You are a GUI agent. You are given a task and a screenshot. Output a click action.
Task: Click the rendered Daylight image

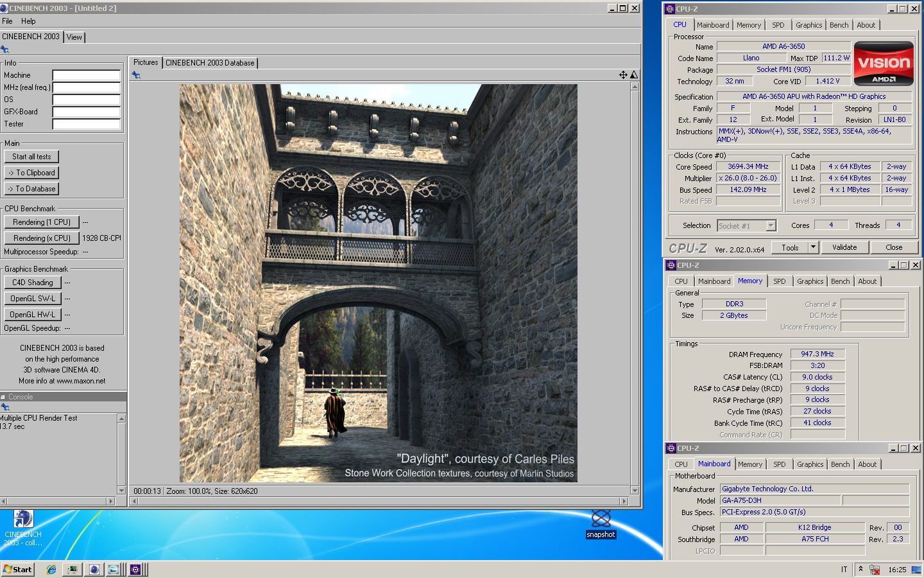tap(379, 283)
